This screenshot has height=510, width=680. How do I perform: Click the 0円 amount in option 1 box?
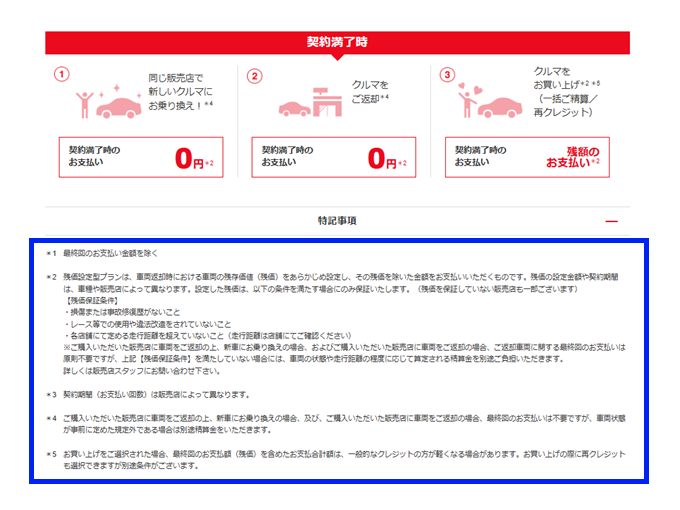[190, 158]
